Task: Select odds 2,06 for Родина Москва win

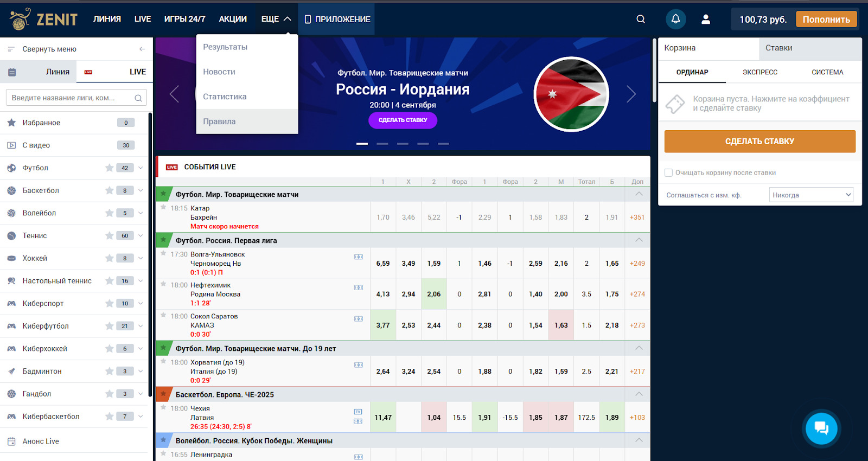Action: (434, 294)
